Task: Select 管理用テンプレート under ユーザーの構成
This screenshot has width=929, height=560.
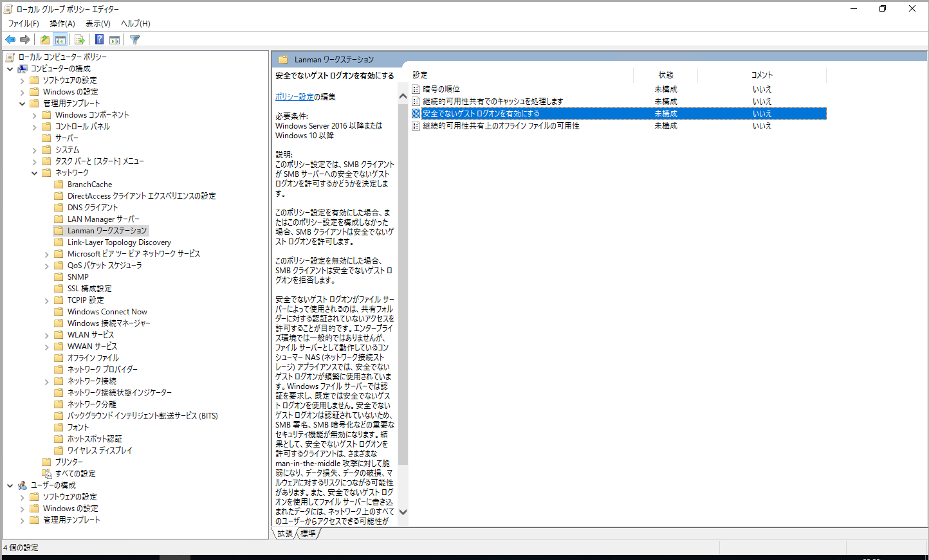Action: pos(71,519)
